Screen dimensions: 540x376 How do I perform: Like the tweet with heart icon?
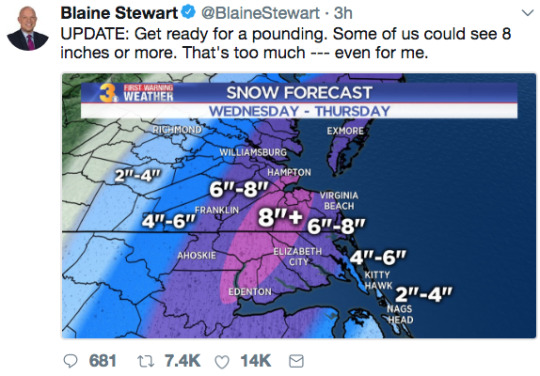[x=222, y=362]
